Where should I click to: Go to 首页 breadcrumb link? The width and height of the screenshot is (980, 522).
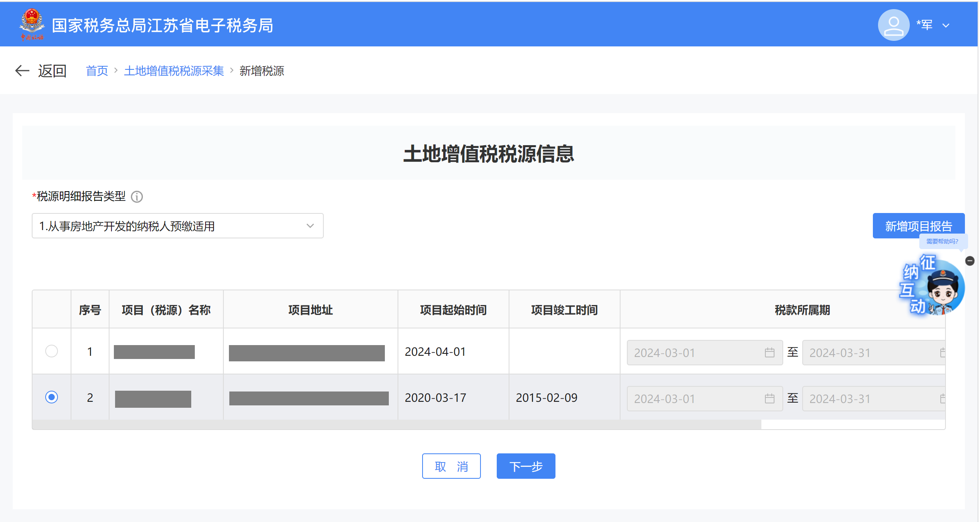pos(97,71)
